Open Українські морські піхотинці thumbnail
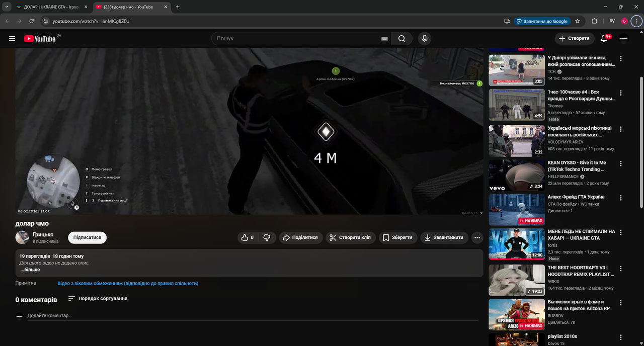This screenshot has width=644, height=346. pos(517,140)
